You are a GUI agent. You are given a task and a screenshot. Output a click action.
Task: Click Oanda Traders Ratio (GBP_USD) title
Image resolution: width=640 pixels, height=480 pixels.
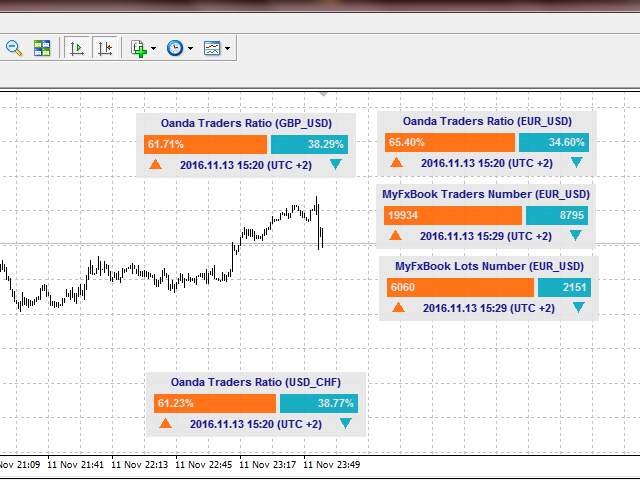click(x=246, y=123)
